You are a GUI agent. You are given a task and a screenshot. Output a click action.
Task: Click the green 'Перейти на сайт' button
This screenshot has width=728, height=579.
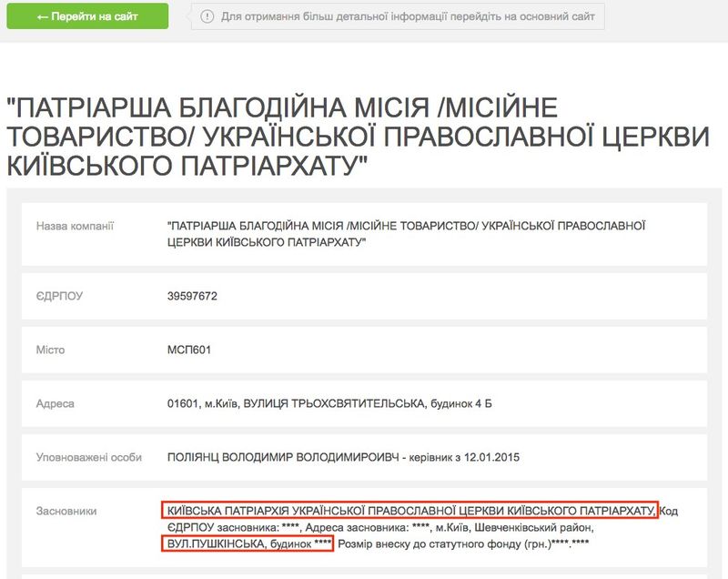pyautogui.click(x=87, y=16)
